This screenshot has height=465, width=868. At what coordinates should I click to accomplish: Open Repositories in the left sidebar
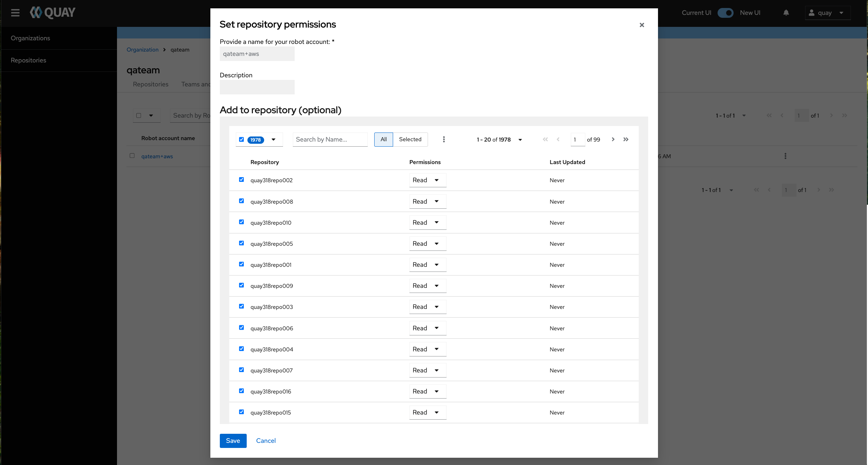coord(28,60)
